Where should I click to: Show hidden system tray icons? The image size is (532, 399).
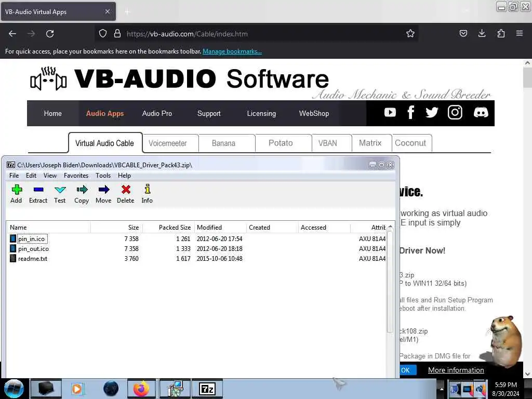[442, 389]
